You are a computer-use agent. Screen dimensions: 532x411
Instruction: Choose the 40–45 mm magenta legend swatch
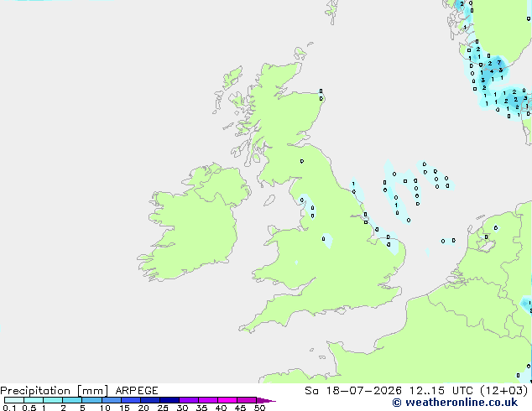click(x=227, y=400)
